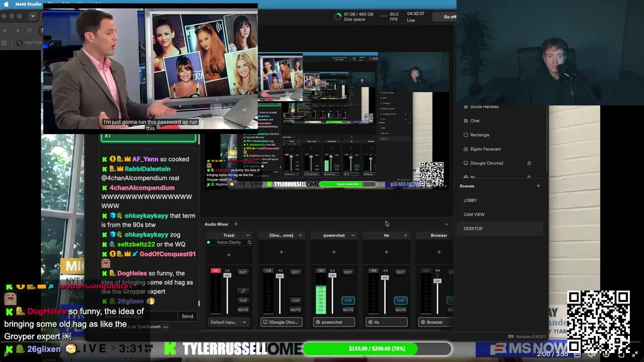Open the browser tab list dropdown chevron
Viewport: 644px width, 362px height.
33,16
